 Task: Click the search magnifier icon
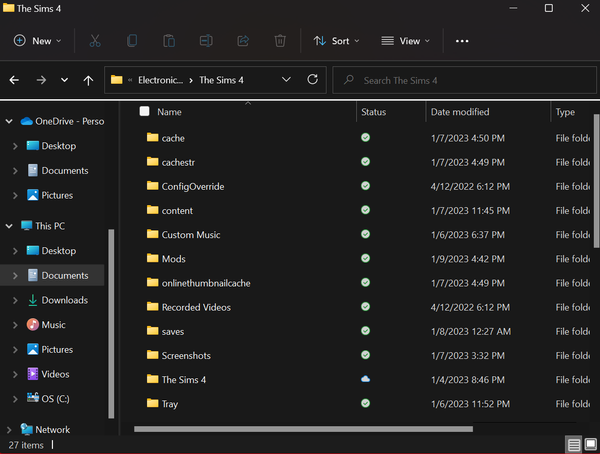point(349,80)
